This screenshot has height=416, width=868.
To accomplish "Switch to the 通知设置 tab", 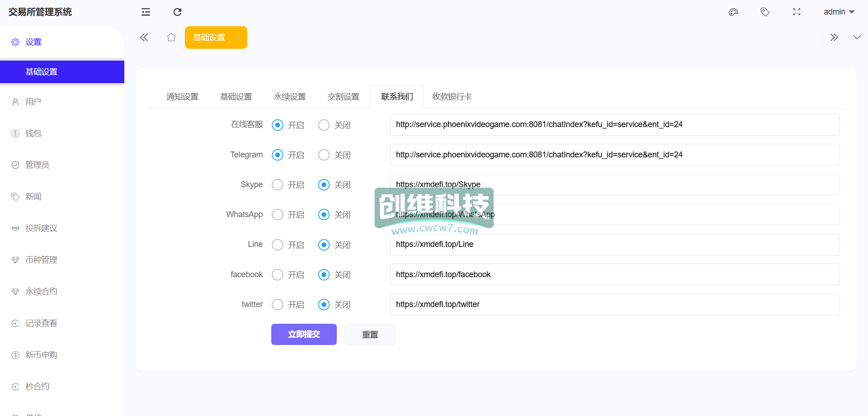I will coord(182,97).
